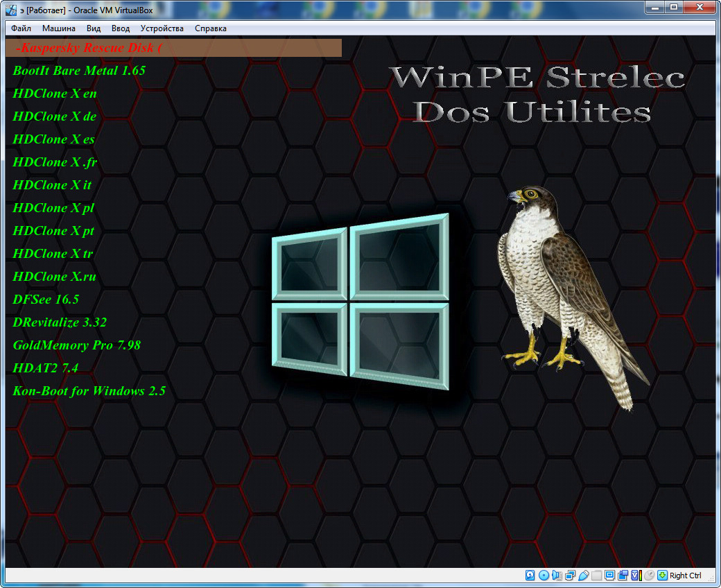Screen dimensions: 721x588
Task: Click the optical disc status icon
Action: click(x=544, y=575)
